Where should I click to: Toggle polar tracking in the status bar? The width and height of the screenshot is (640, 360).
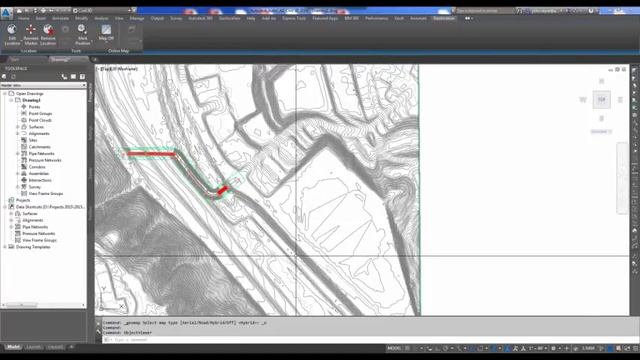445,349
